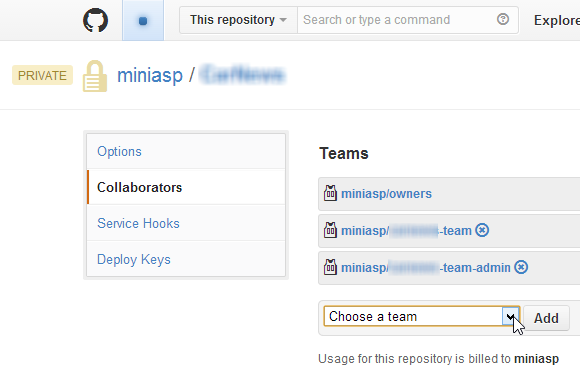Click the team jersey icon beside miniasp/owners
580x372 pixels.
coord(330,193)
